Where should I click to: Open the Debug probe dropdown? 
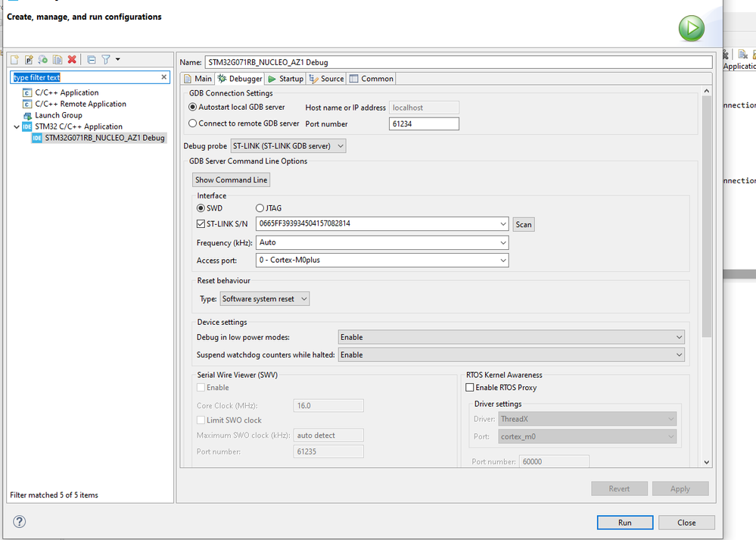pos(288,145)
